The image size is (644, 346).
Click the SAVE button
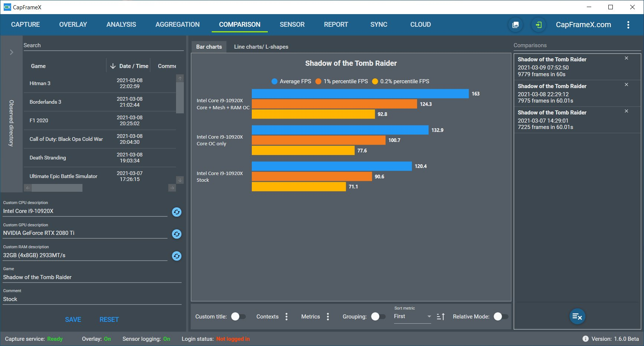[x=73, y=320]
